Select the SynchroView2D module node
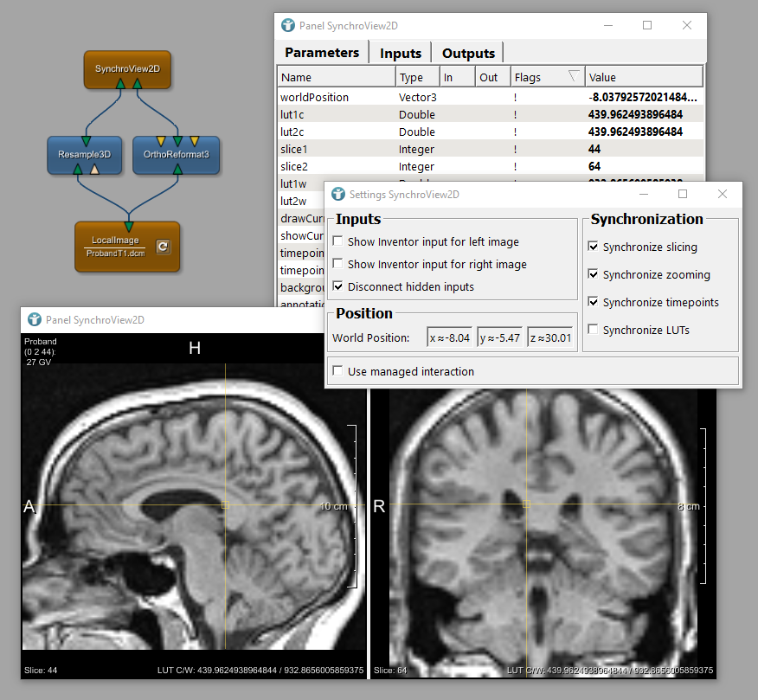This screenshot has width=758, height=700. (x=127, y=68)
